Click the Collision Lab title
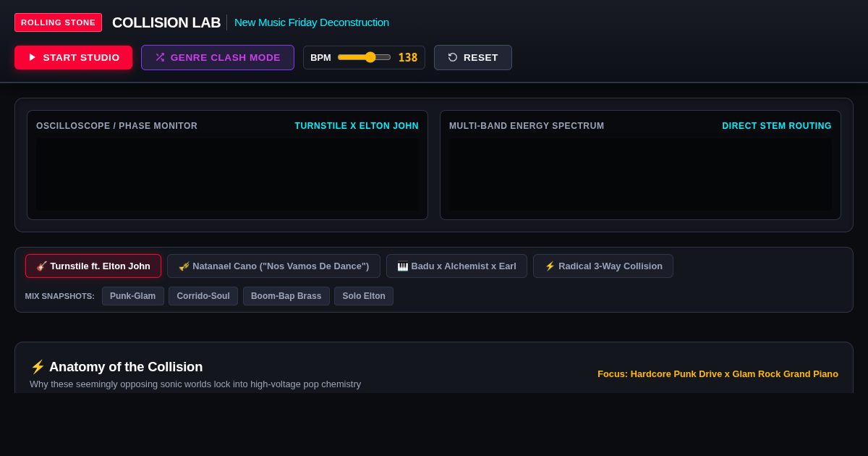 [x=166, y=22]
